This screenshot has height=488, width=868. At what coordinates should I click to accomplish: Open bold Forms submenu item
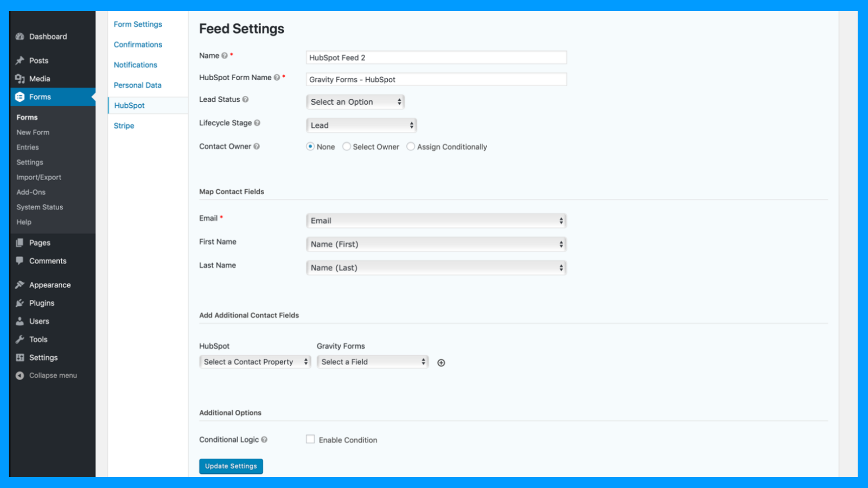point(27,117)
